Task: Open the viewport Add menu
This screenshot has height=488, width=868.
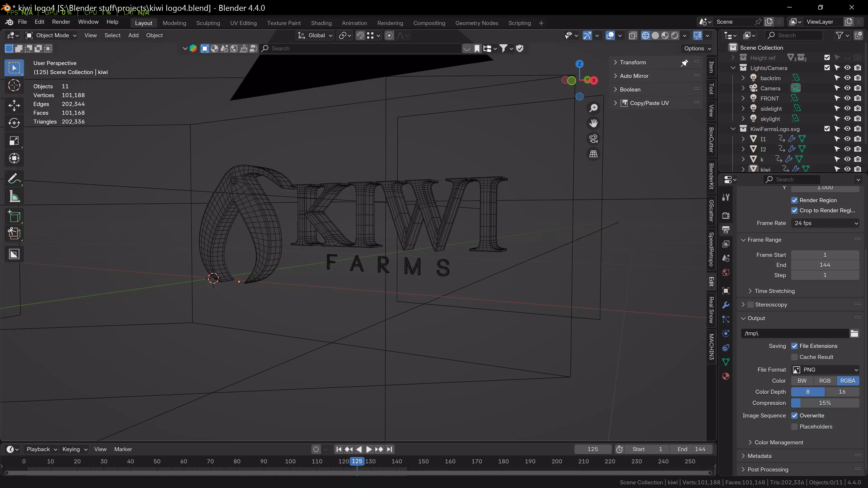Action: click(x=133, y=35)
